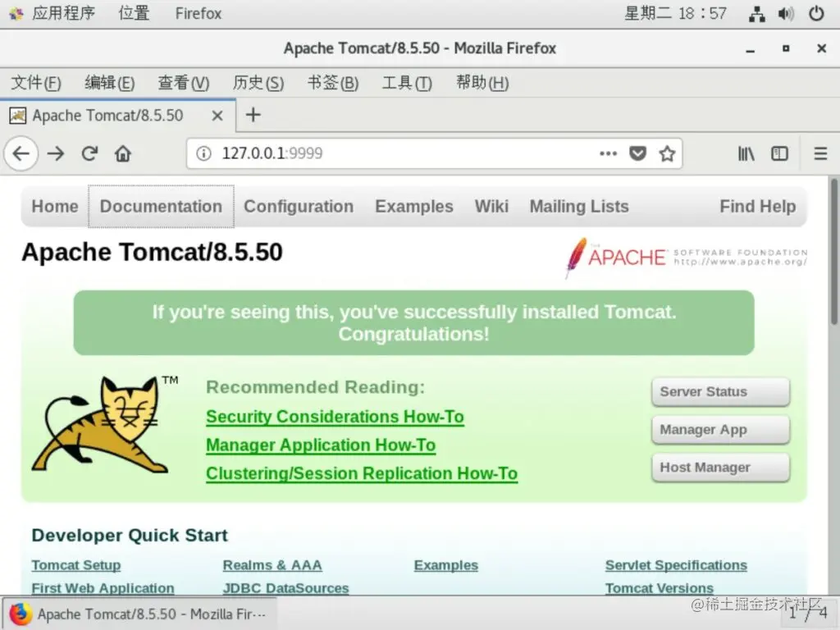
Task: Open the 查看(V) menu
Action: point(183,83)
